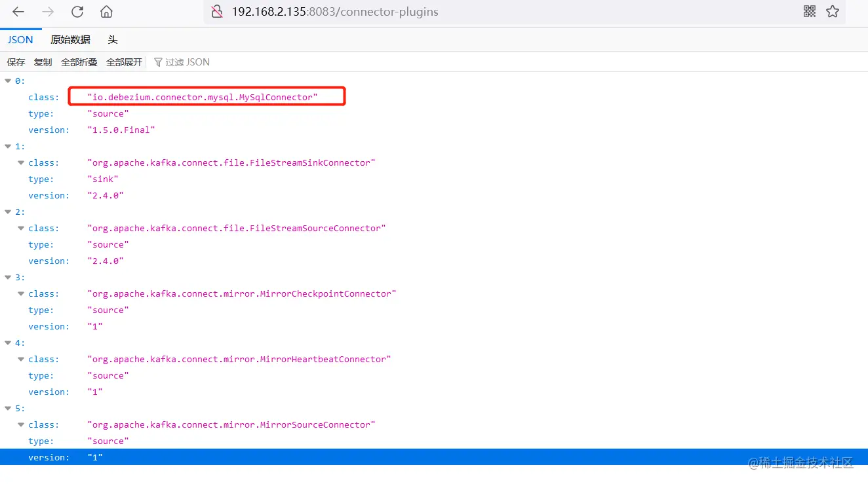Collapse the node 1 twisty

8,146
